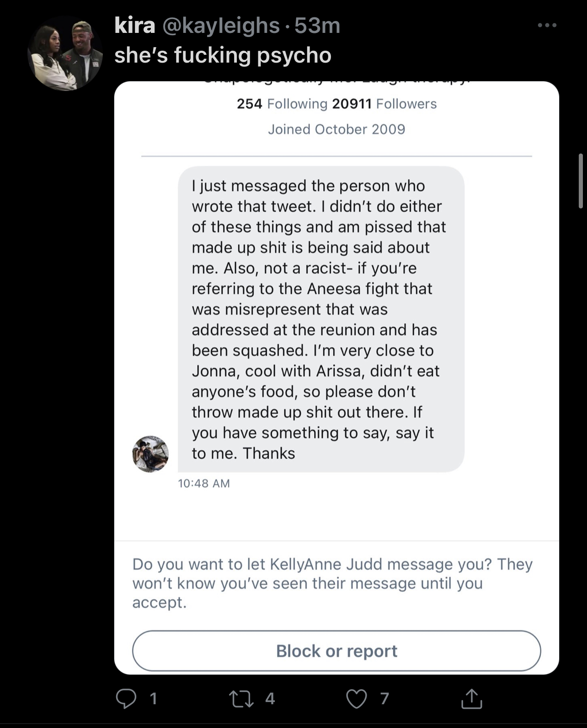Click the kira display name
The image size is (587, 728).
[x=135, y=26]
